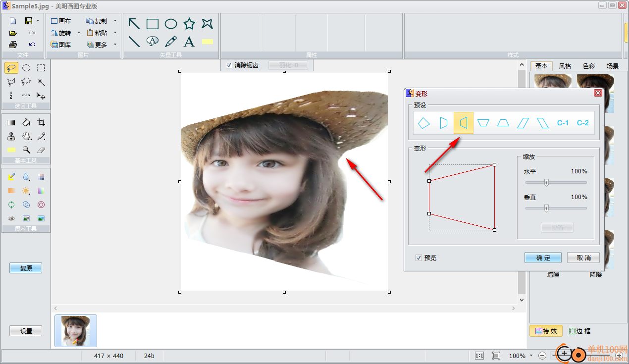Viewport: 629px width, 364px height.
Task: Open the save options dropdown arrow
Action: tap(38, 21)
